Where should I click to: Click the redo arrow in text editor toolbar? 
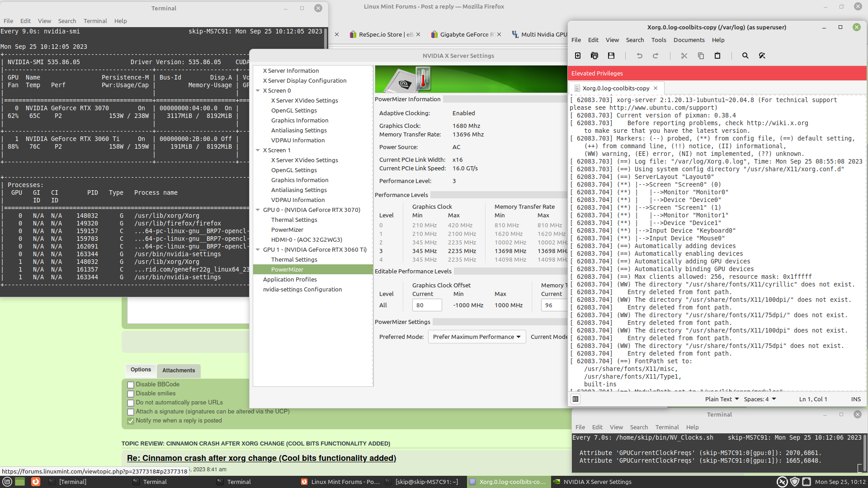coord(656,56)
